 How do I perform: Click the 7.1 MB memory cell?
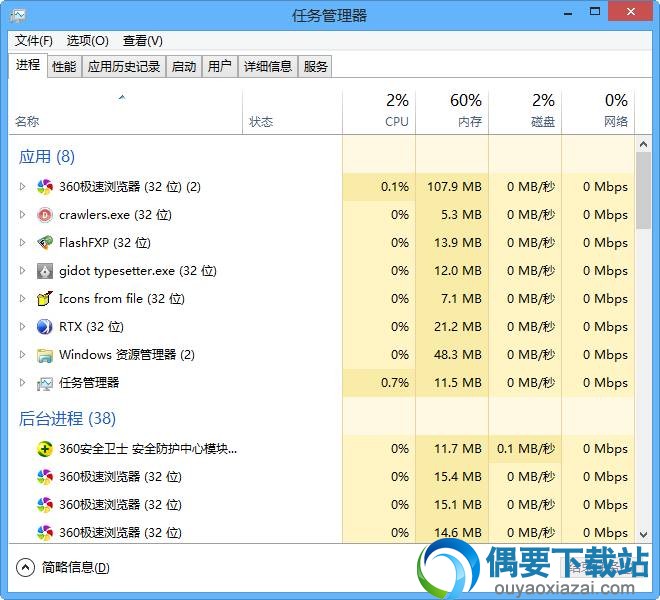[452, 299]
